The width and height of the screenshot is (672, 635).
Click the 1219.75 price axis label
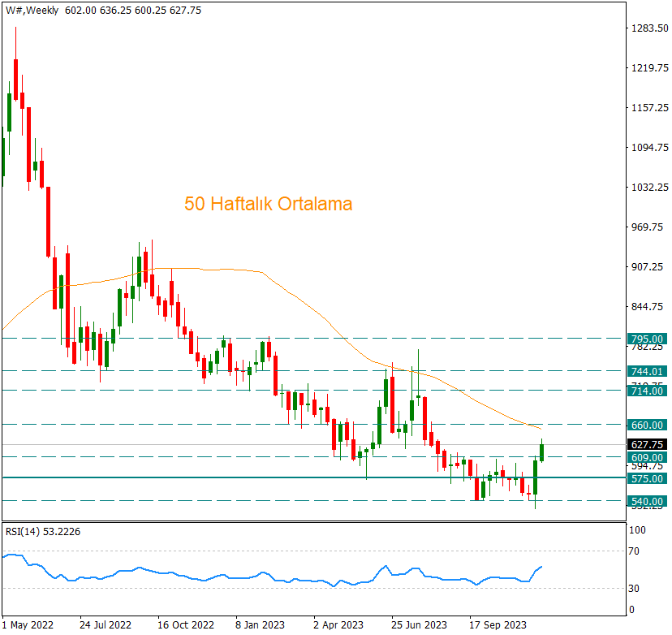(x=650, y=67)
